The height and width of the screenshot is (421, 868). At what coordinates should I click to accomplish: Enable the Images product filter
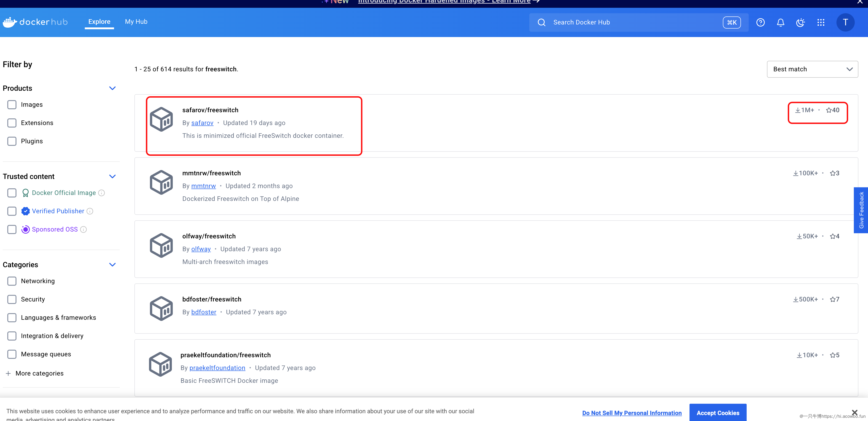(12, 104)
